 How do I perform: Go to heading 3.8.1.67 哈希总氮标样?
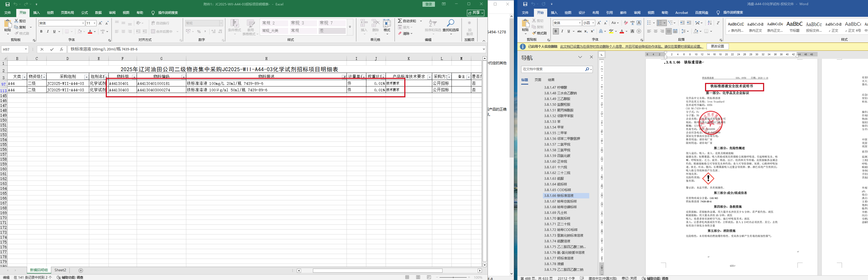560,201
